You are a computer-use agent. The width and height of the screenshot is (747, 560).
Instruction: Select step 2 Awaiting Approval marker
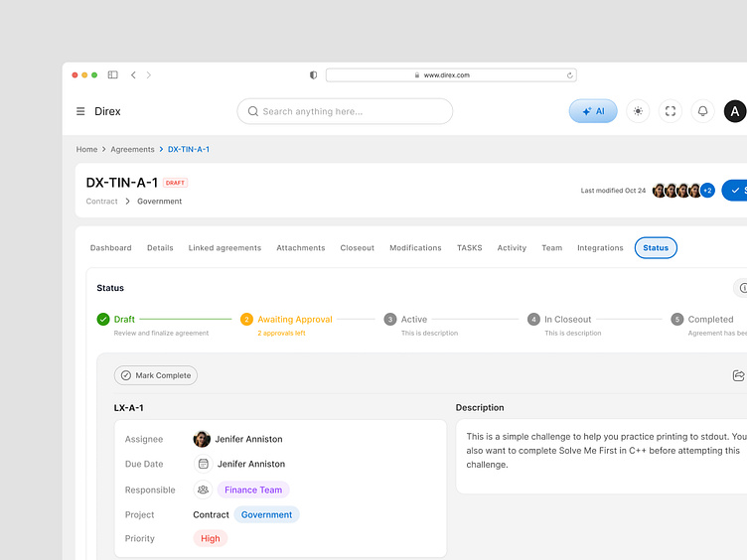246,319
